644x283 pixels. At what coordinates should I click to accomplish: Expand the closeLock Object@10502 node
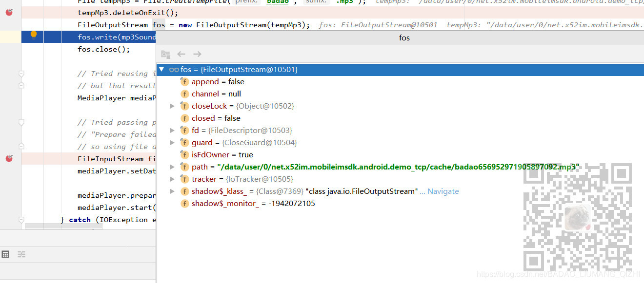[172, 106]
